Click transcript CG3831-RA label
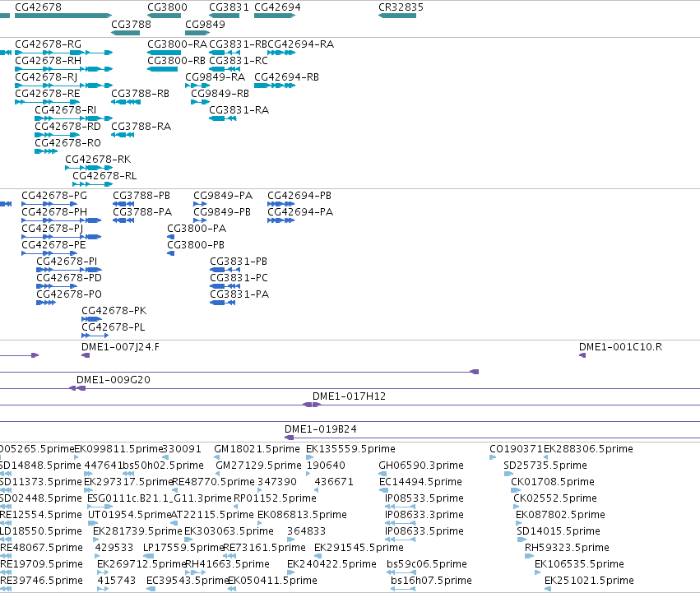Viewport: 700px width, 593px height. point(239,110)
